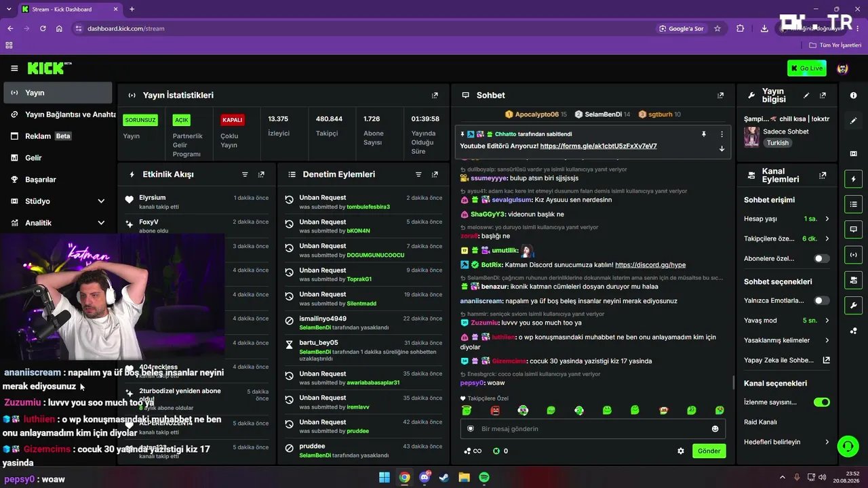The height and width of the screenshot is (488, 868).
Task: Toggle the chat panel sidebar icon
Action: 853,229
